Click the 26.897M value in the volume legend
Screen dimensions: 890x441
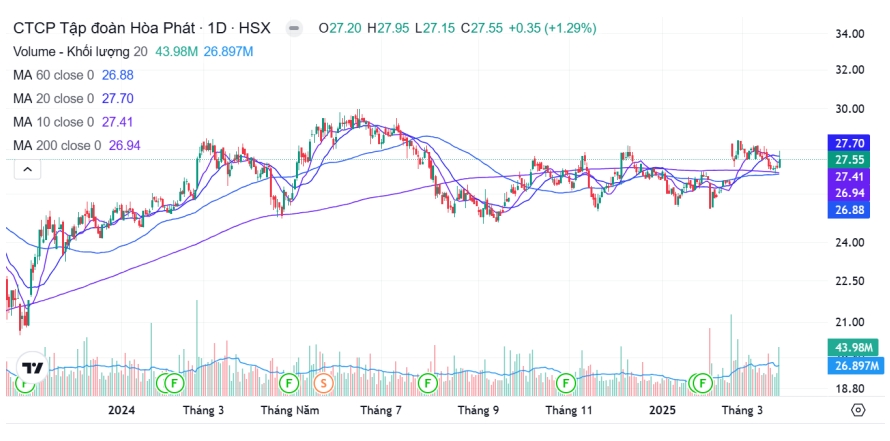pyautogui.click(x=228, y=52)
